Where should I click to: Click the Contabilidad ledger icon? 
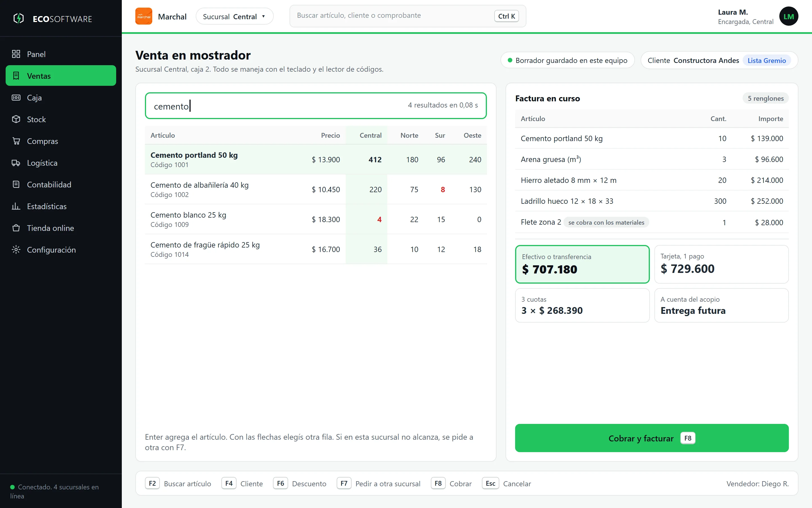(16, 185)
